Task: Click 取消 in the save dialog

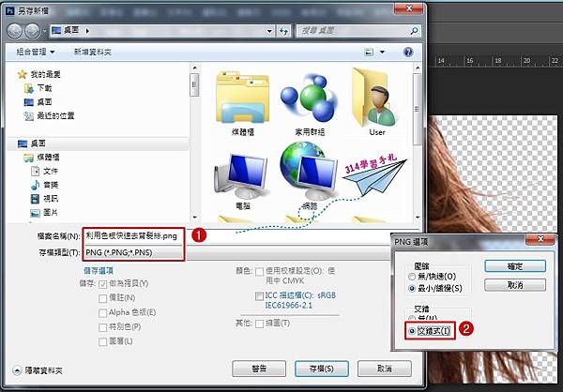Action: pyautogui.click(x=385, y=369)
